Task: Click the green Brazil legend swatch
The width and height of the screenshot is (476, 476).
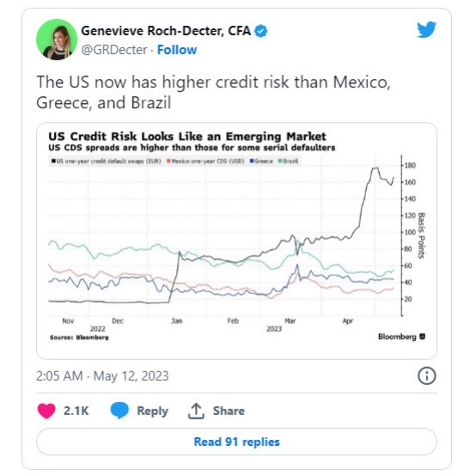Action: (280, 161)
